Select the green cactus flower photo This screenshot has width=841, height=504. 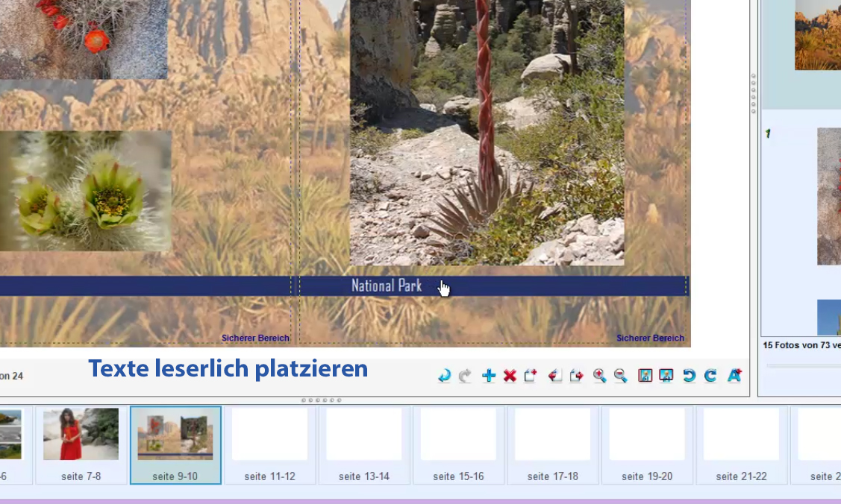pyautogui.click(x=86, y=191)
